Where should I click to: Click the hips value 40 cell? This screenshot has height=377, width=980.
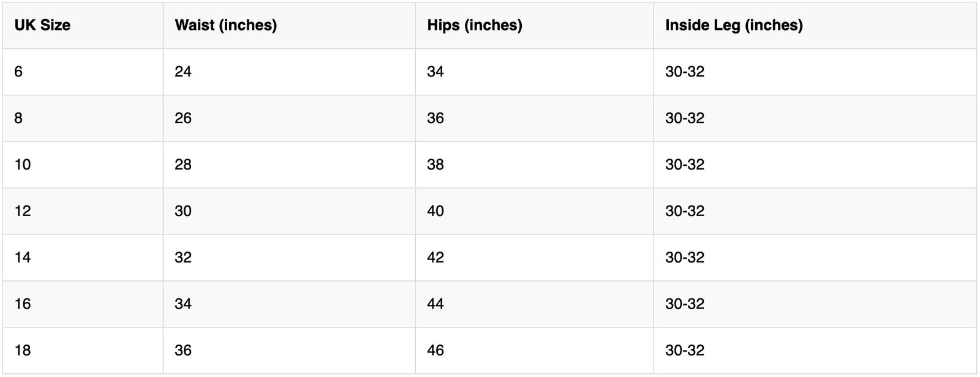pos(435,211)
